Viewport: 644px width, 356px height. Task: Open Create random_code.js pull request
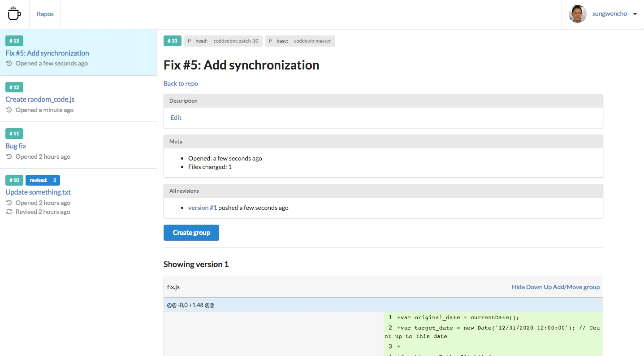coord(40,99)
